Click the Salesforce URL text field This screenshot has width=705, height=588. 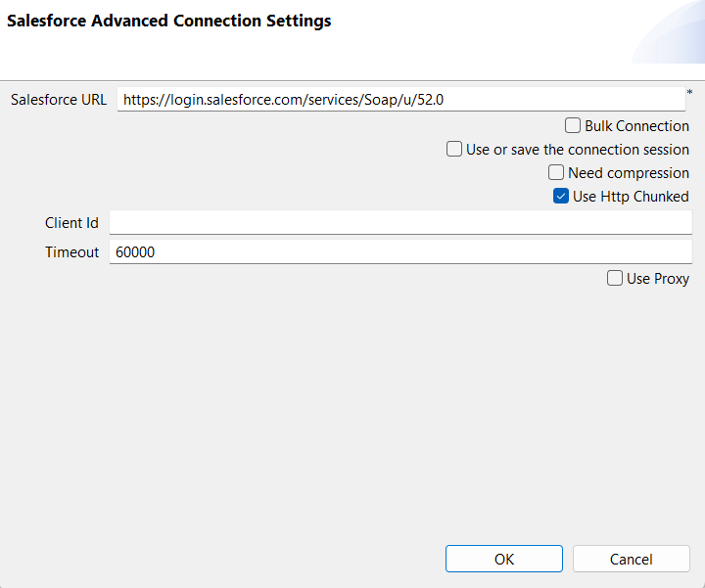pyautogui.click(x=400, y=100)
